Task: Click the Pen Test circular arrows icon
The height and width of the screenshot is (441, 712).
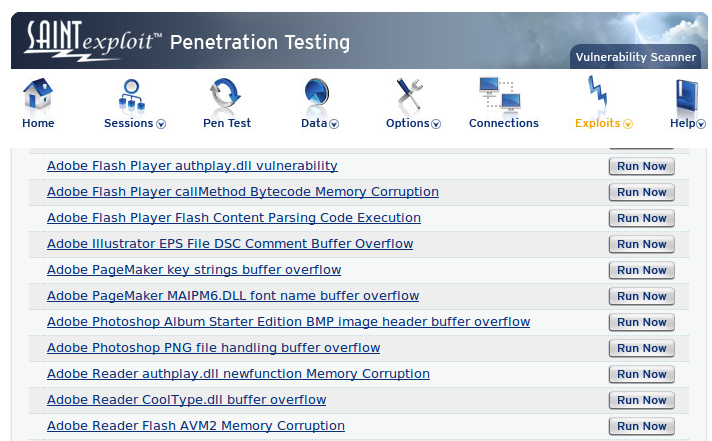Action: [225, 94]
